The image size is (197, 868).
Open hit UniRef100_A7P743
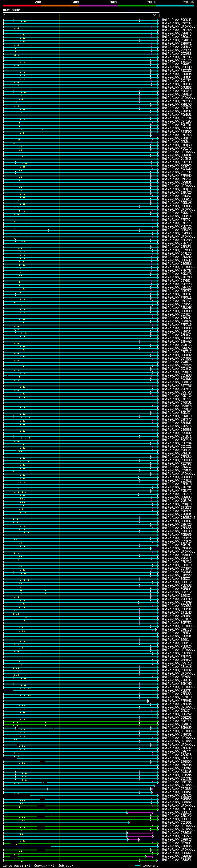coord(176,135)
